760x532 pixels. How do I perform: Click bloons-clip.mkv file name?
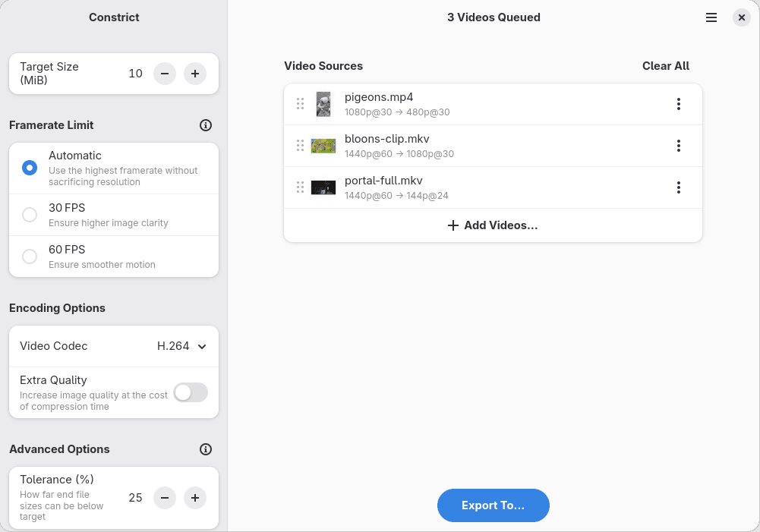pos(386,139)
